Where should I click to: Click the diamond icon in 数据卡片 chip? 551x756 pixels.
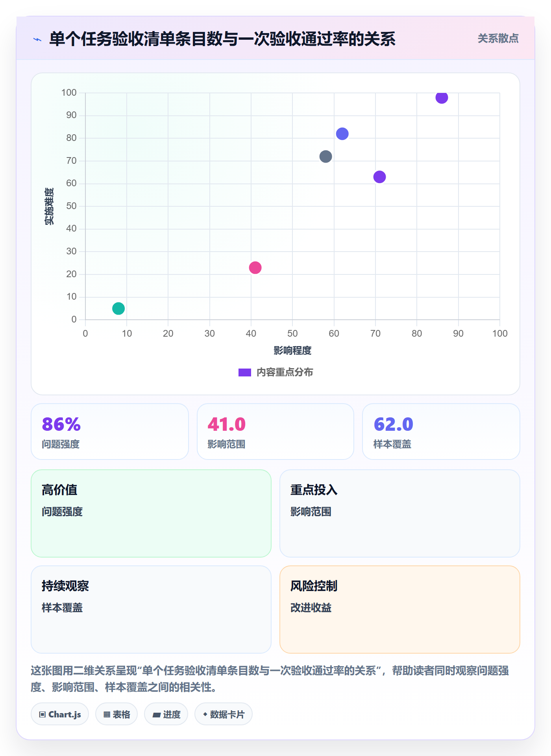pos(205,714)
